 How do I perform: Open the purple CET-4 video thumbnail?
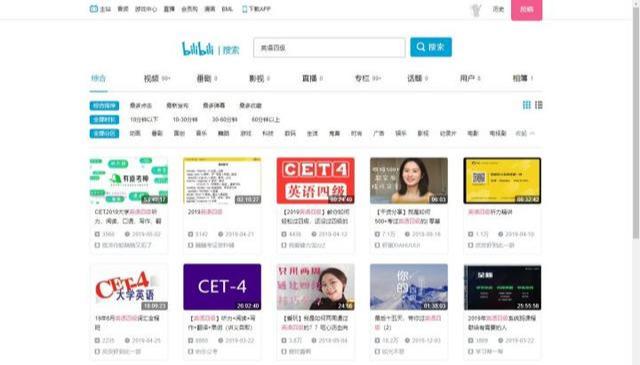click(222, 287)
